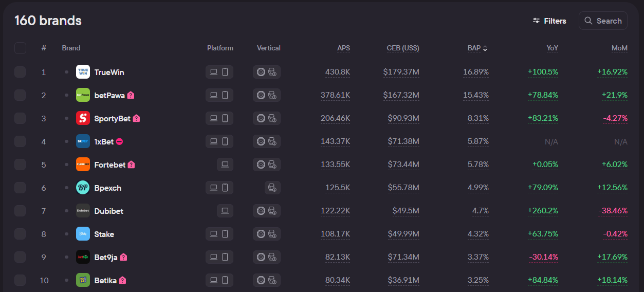Image resolution: width=644 pixels, height=292 pixels.
Task: Click the casino chip icon in SportyBet row
Action: click(261, 118)
